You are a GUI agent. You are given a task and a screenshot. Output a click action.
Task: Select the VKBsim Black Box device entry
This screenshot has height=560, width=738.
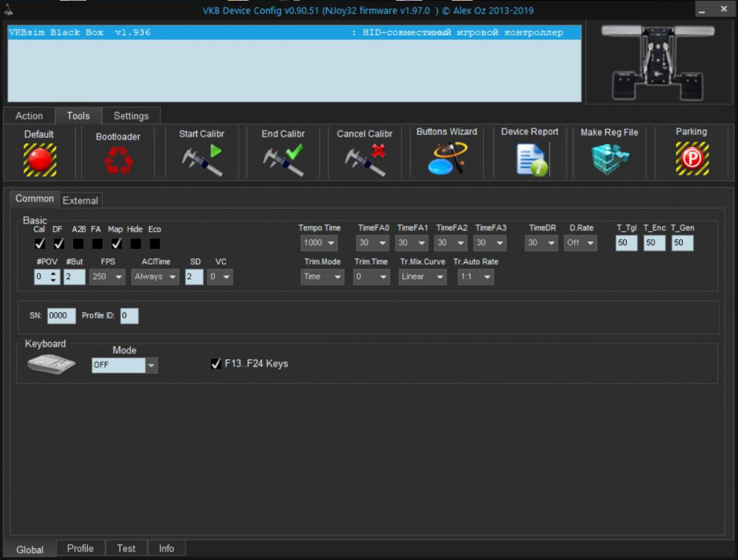294,33
